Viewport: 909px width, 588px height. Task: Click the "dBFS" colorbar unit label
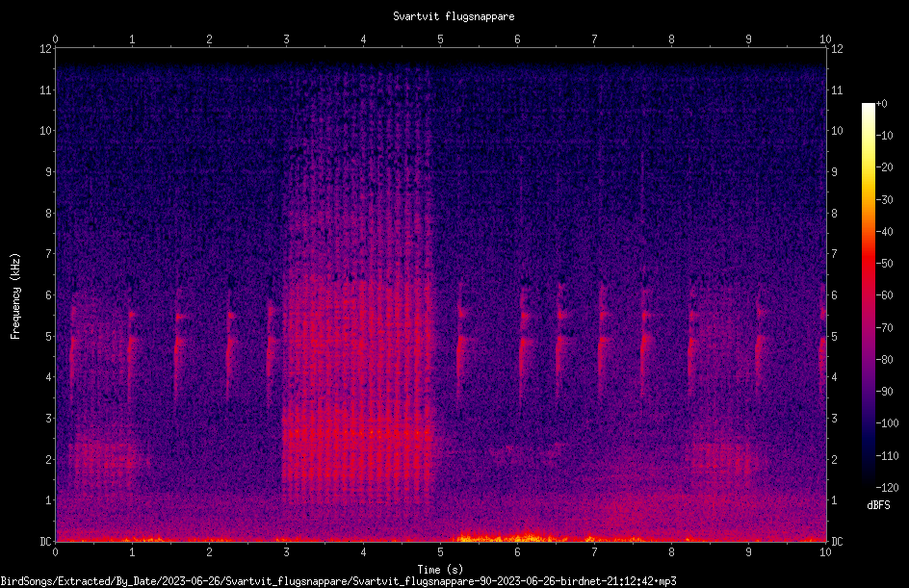coord(878,505)
